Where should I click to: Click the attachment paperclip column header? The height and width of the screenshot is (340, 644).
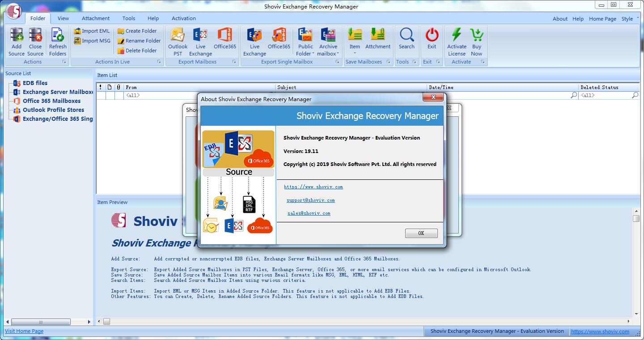pos(119,87)
